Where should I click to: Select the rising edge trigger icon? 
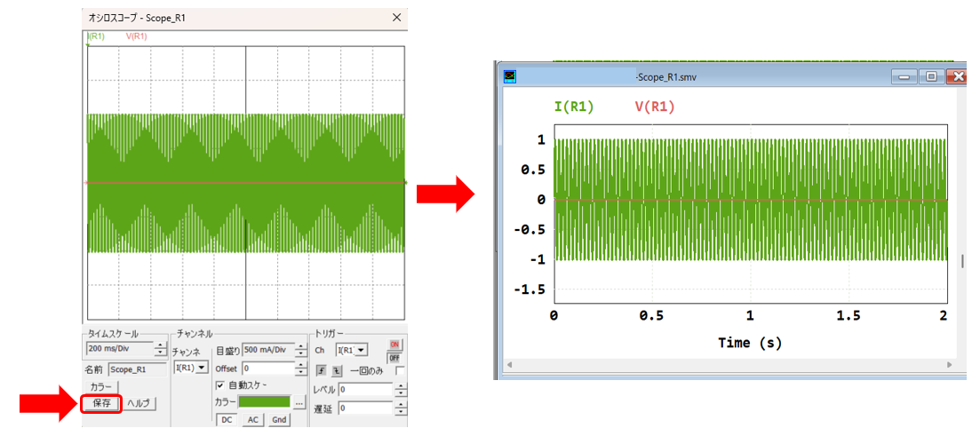pyautogui.click(x=320, y=369)
